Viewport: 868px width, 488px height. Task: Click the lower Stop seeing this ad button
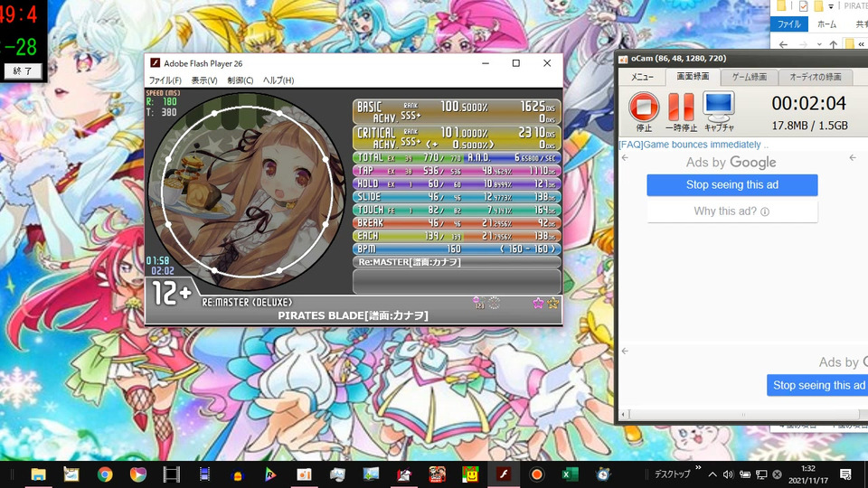(x=817, y=385)
